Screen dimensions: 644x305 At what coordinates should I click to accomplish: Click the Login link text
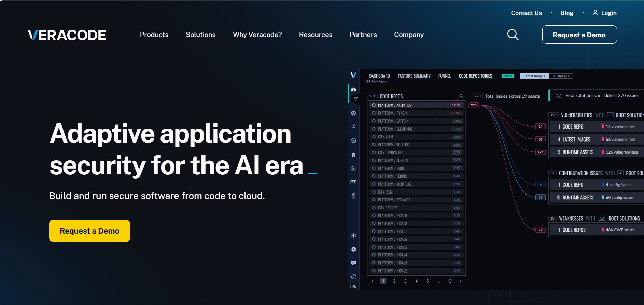coord(608,13)
